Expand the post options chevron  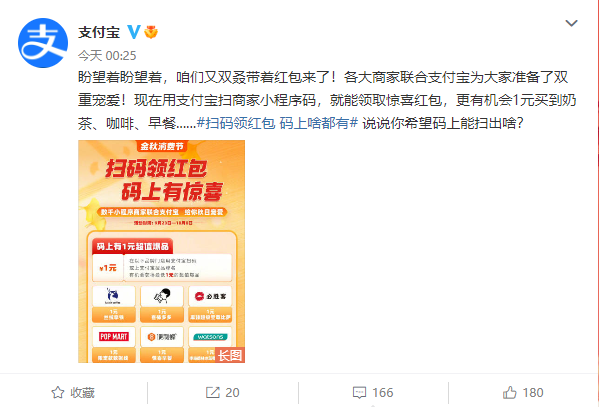click(x=571, y=23)
